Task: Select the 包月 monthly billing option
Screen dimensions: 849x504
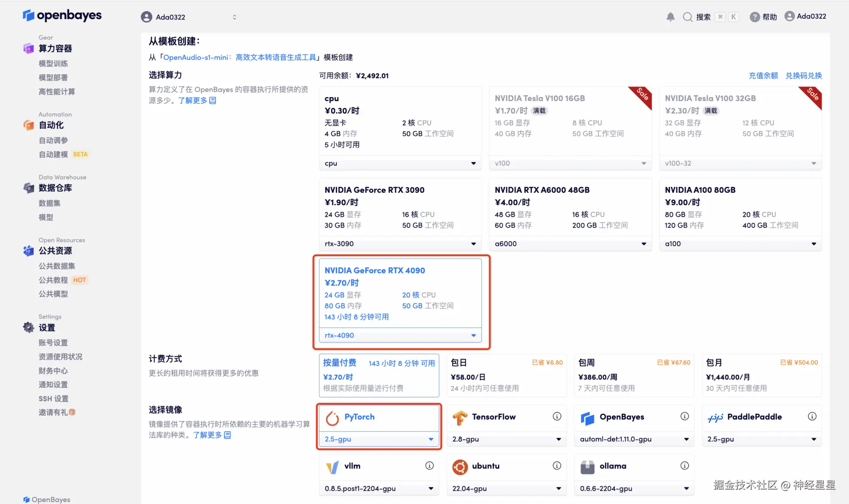Action: pyautogui.click(x=762, y=375)
